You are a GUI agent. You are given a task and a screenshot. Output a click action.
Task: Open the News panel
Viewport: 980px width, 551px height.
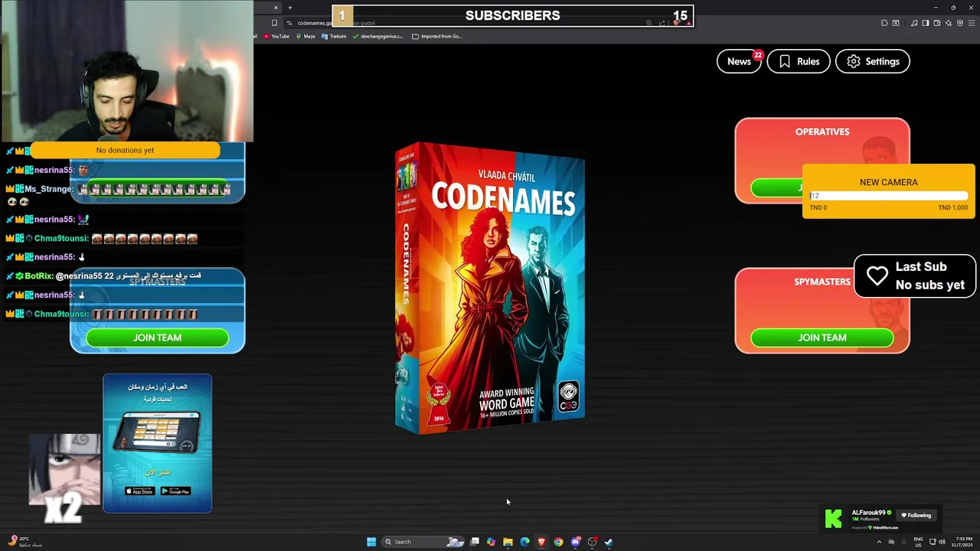739,61
